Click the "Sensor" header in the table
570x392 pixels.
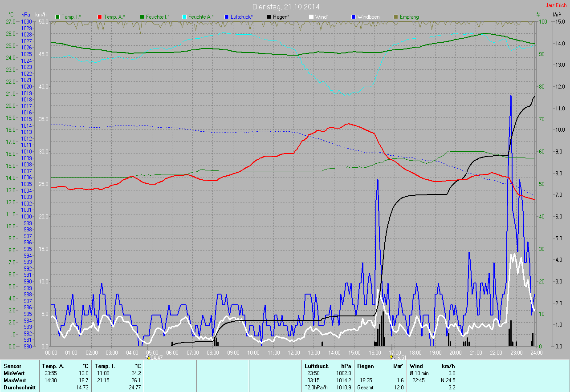pos(12,366)
